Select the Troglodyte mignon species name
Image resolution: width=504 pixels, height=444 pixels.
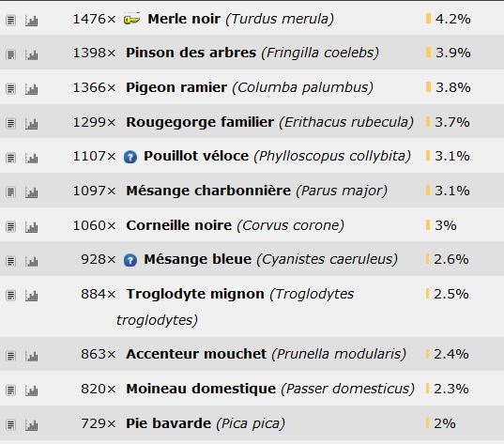195,294
